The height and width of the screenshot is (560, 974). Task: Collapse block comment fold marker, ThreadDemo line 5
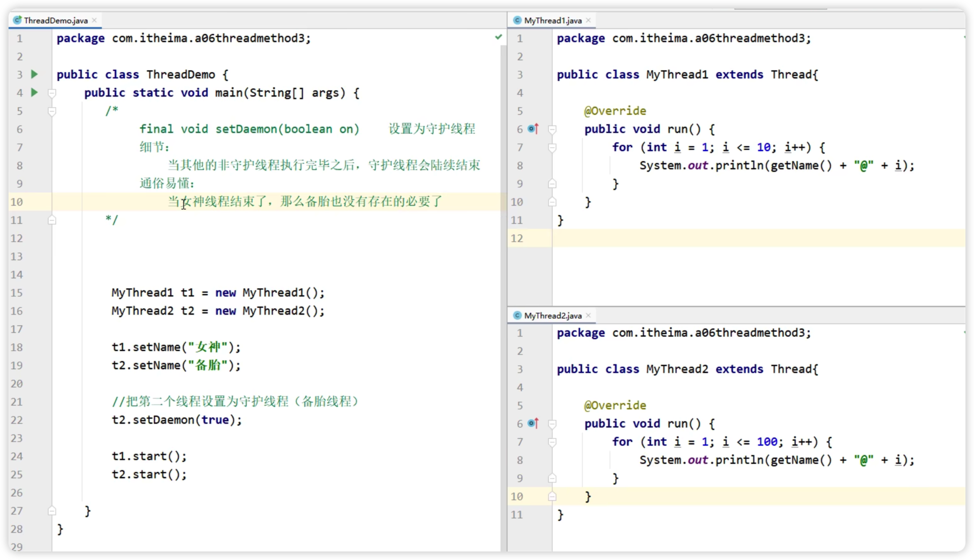coord(52,111)
